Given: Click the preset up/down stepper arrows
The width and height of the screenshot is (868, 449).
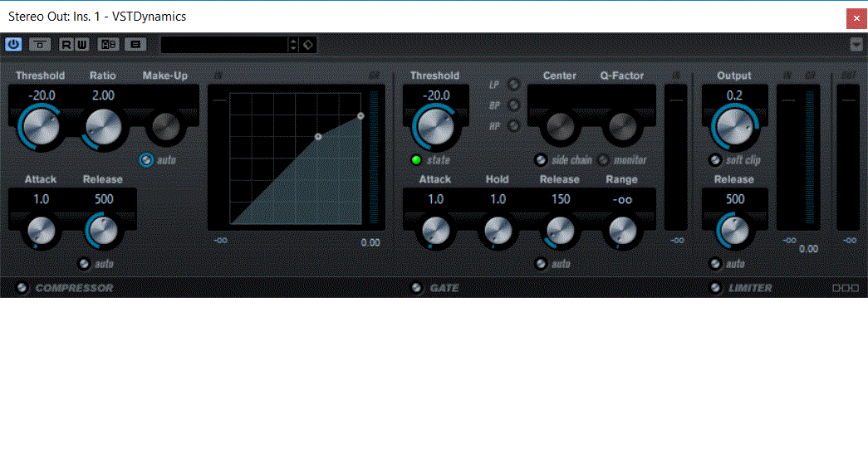Looking at the screenshot, I should (x=293, y=45).
